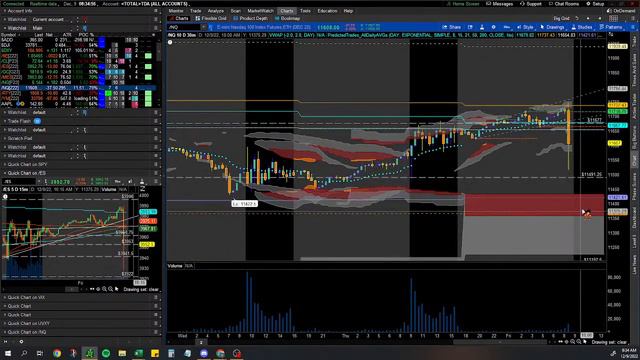Viewport: 640px width, 360px height.
Task: Open thinkorswim app in taskbar
Action: (x=89, y=353)
